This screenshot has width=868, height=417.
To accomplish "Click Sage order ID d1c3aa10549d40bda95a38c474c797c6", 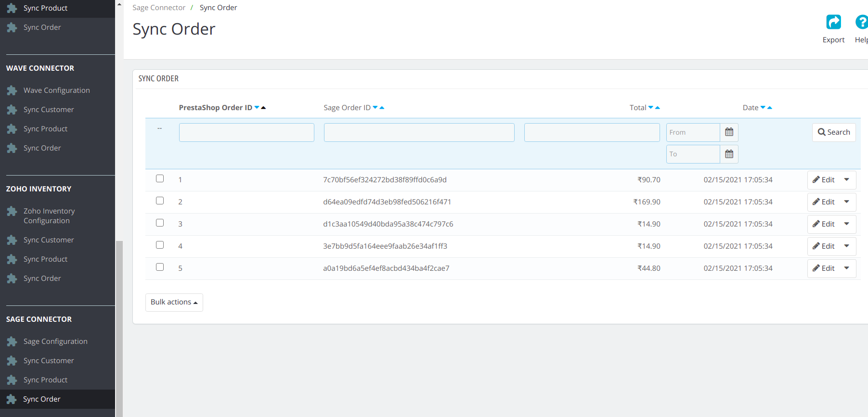I will [x=388, y=224].
